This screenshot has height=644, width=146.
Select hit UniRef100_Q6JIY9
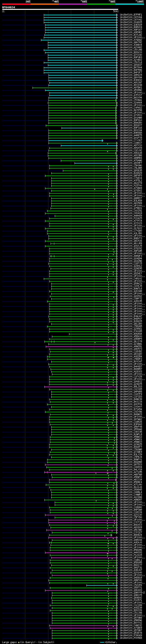tap(131, 342)
